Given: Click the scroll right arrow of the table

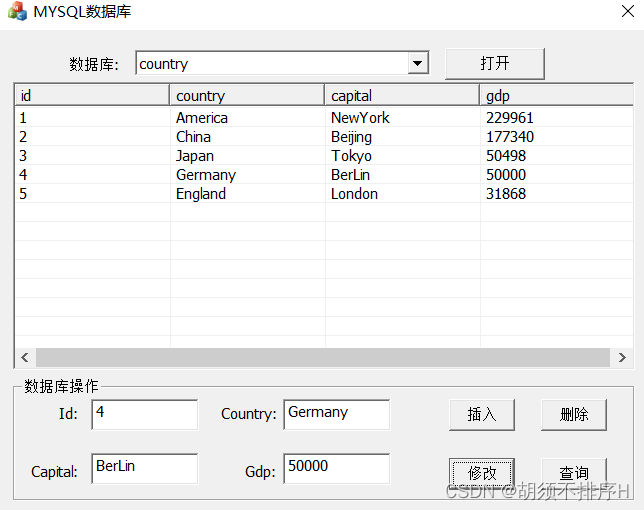Looking at the screenshot, I should [x=622, y=357].
